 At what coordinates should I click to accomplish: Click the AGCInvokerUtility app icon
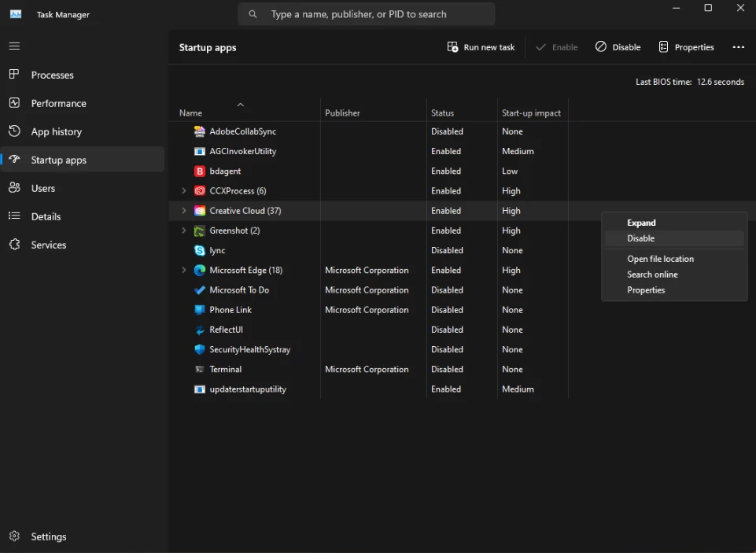199,151
